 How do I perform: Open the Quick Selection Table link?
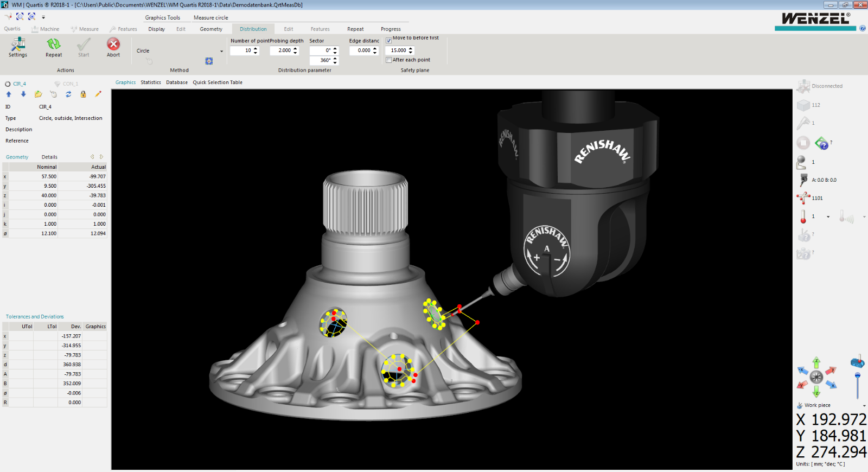point(217,82)
